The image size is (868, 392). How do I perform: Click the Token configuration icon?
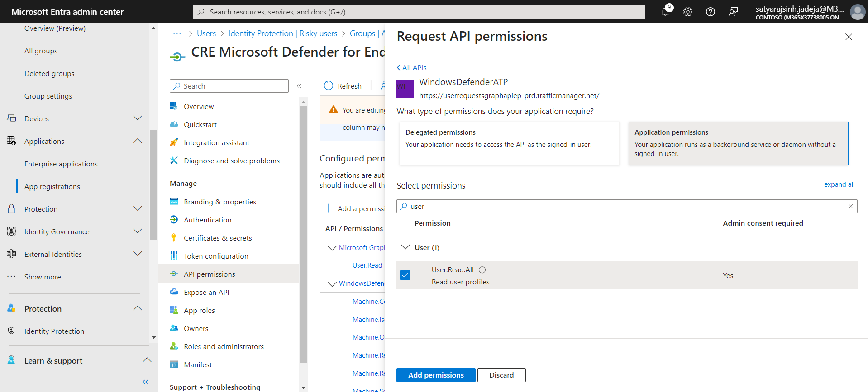click(174, 255)
